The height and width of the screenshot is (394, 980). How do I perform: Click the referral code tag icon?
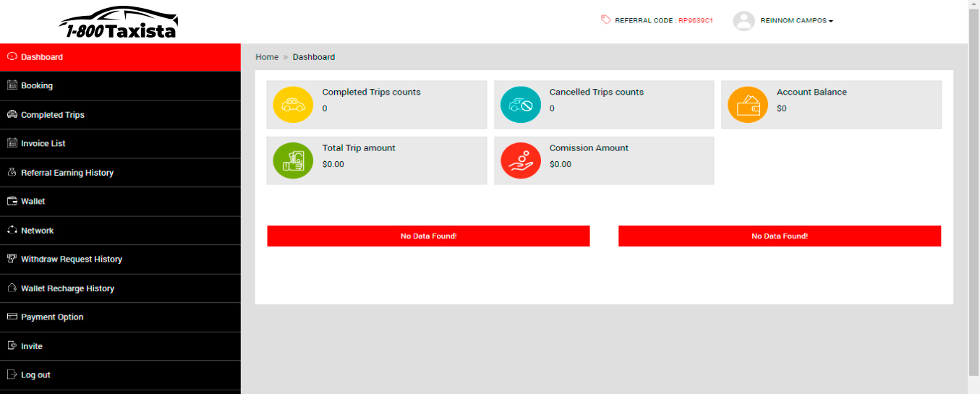coord(605,20)
